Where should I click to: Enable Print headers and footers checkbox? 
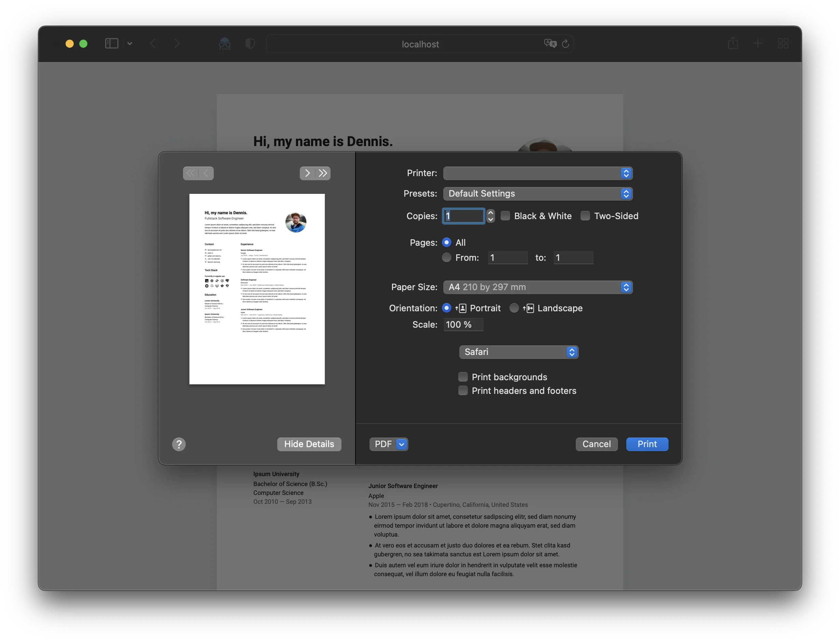(463, 391)
